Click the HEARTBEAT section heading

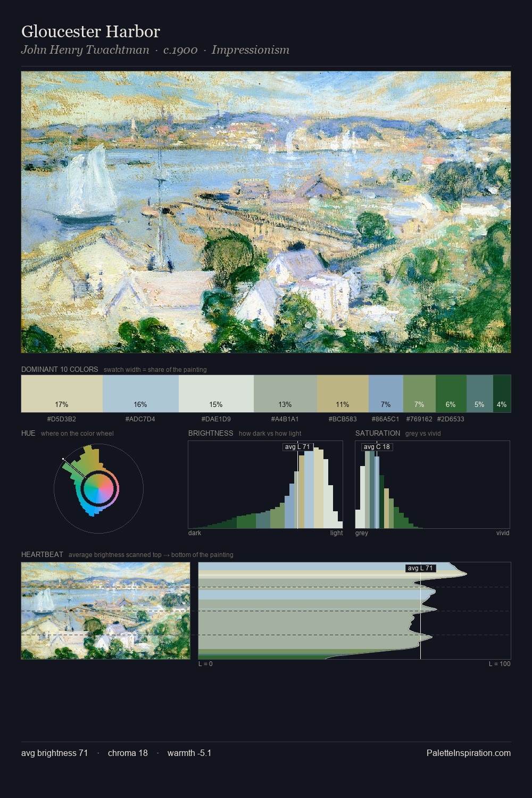(42, 554)
